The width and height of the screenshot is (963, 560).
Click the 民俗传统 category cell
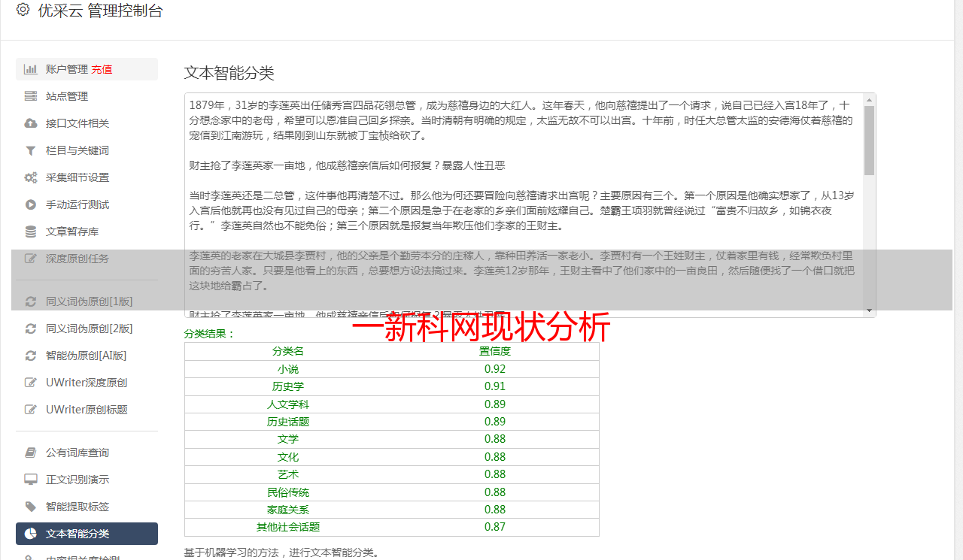point(288,492)
